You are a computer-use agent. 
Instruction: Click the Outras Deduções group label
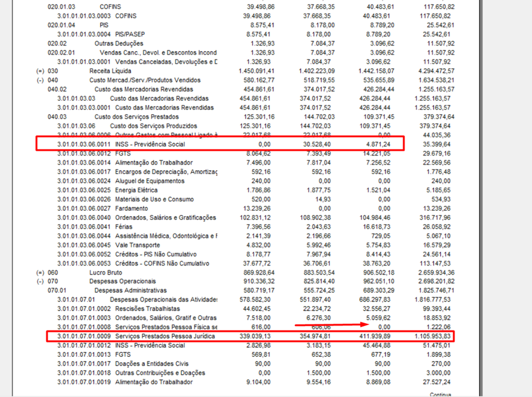point(118,43)
